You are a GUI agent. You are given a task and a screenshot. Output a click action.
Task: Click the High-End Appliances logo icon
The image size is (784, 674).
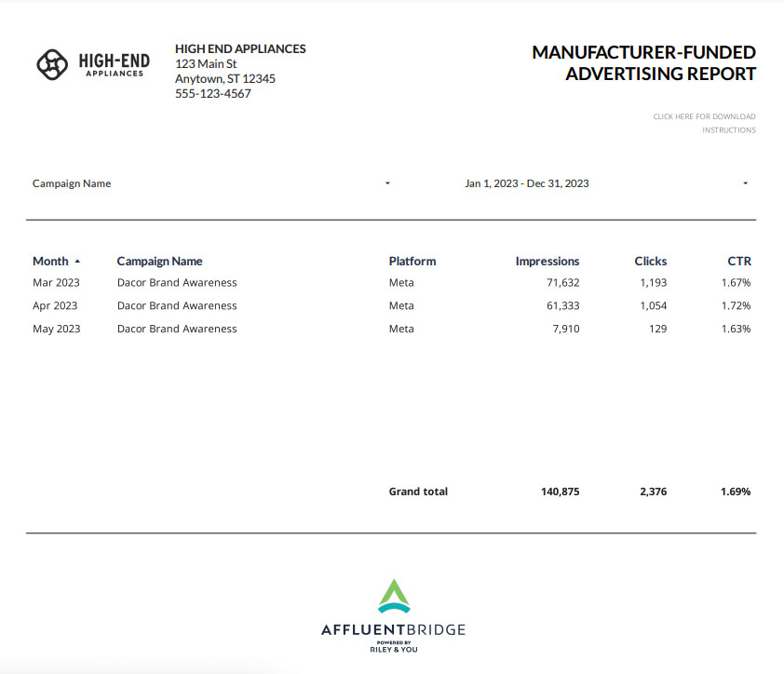52,63
